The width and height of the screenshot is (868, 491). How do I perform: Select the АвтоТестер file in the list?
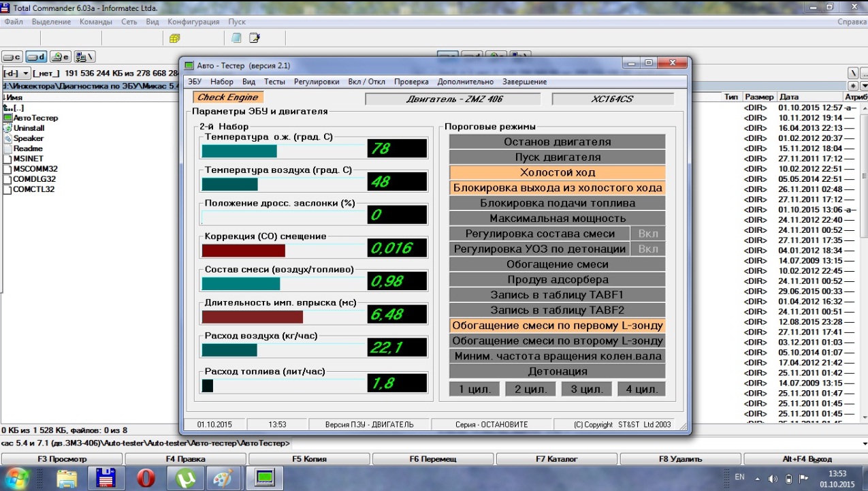pos(31,118)
